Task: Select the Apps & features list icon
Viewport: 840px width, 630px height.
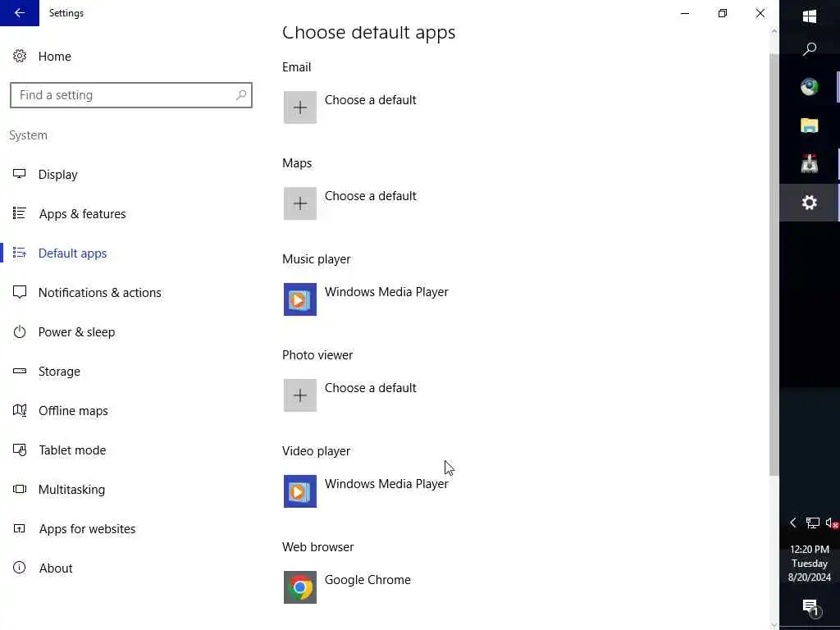Action: pos(20,213)
